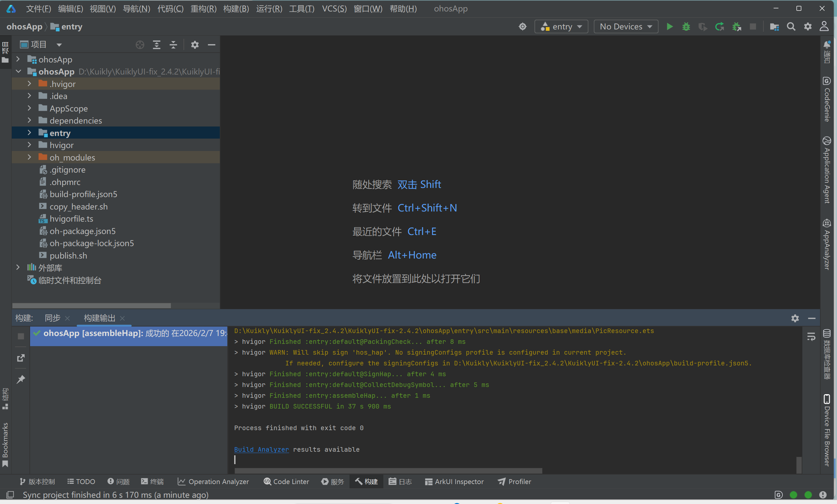The width and height of the screenshot is (837, 504).
Task: Click the Build Analyzer link
Action: (x=261, y=449)
